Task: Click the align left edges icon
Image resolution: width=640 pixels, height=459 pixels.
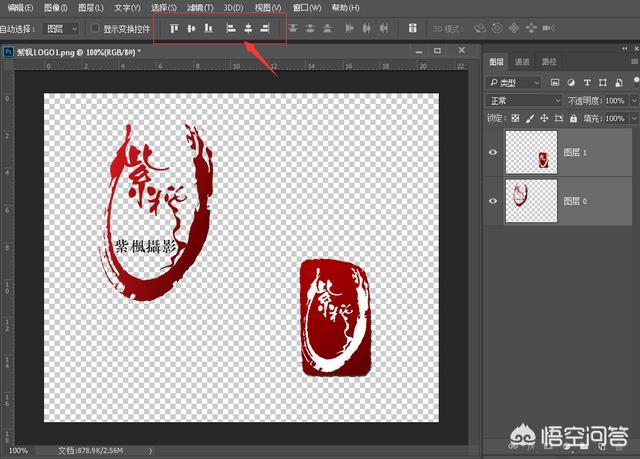Action: 231,29
